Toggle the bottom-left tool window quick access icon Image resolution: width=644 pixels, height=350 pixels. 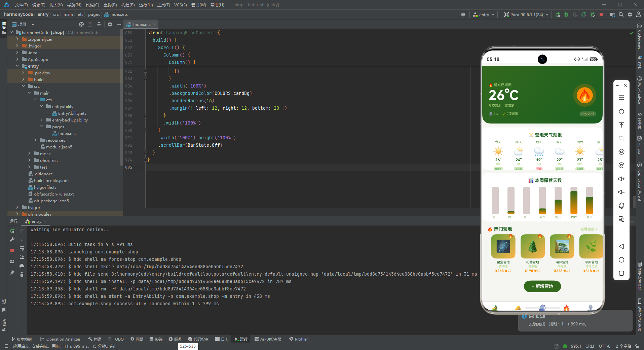point(6,346)
